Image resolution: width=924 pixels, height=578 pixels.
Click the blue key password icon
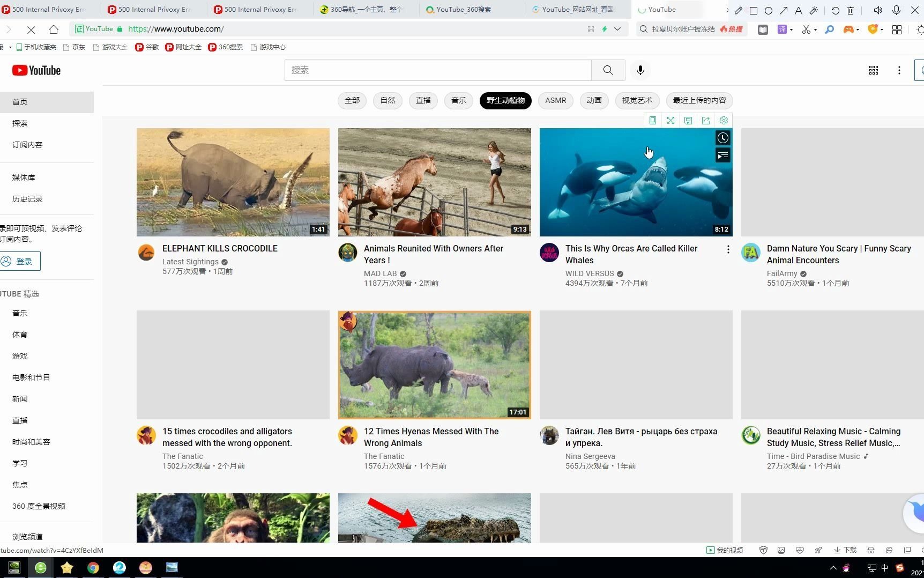pos(829,29)
